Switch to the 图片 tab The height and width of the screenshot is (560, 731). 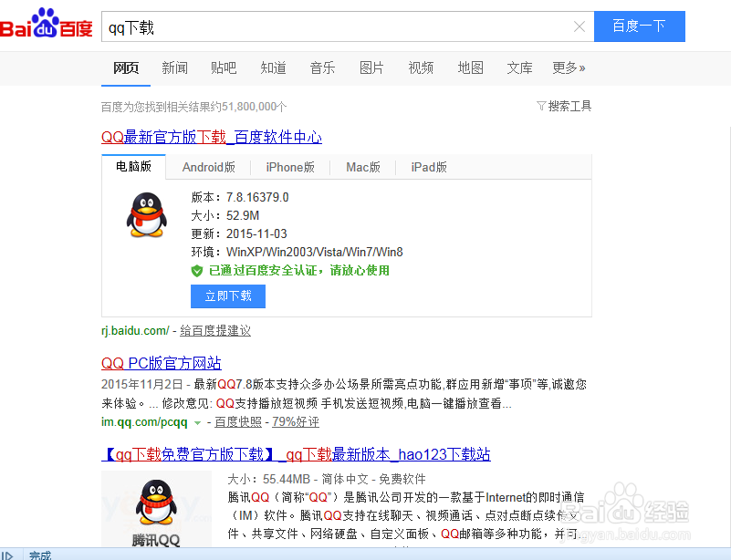371,68
